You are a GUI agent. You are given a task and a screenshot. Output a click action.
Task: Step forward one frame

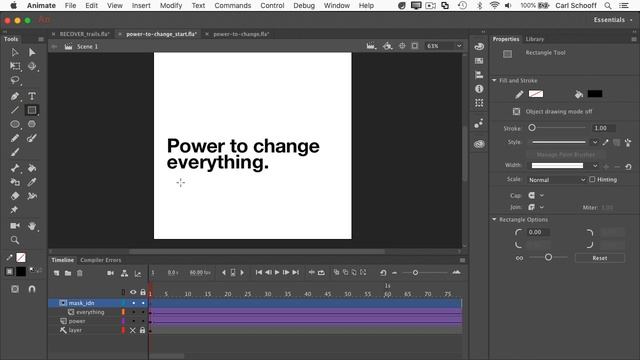pyautogui.click(x=286, y=273)
